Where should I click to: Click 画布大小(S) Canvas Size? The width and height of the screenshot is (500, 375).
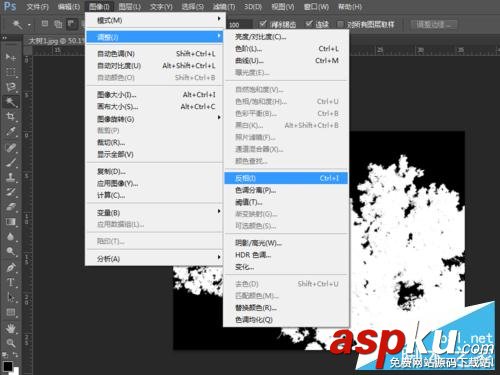(x=155, y=107)
